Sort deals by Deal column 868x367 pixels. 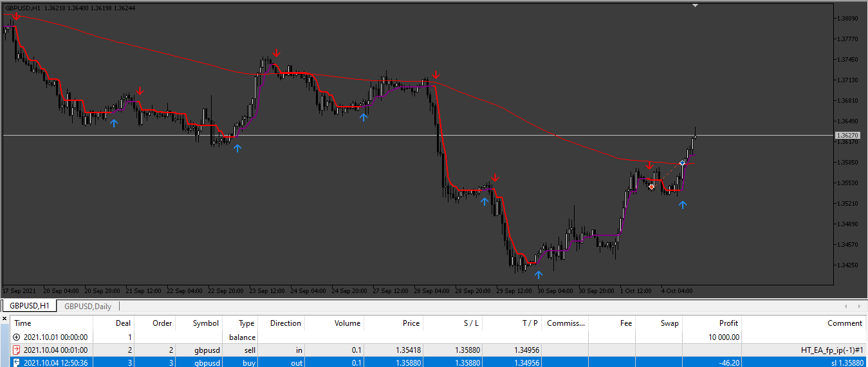pos(114,323)
